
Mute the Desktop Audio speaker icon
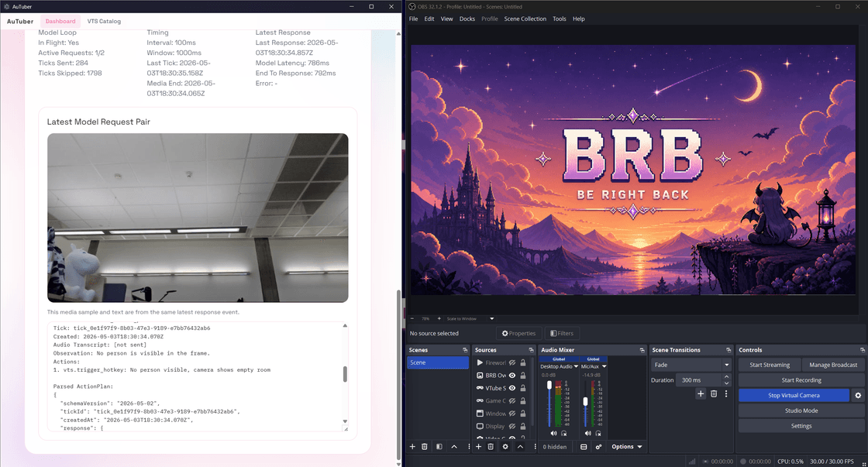click(553, 433)
